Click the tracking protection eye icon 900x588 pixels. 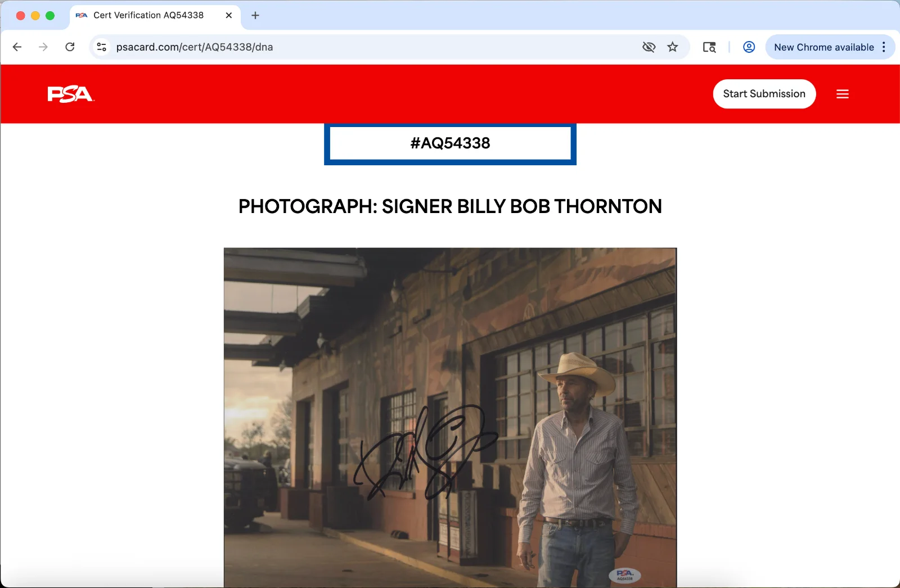point(649,47)
